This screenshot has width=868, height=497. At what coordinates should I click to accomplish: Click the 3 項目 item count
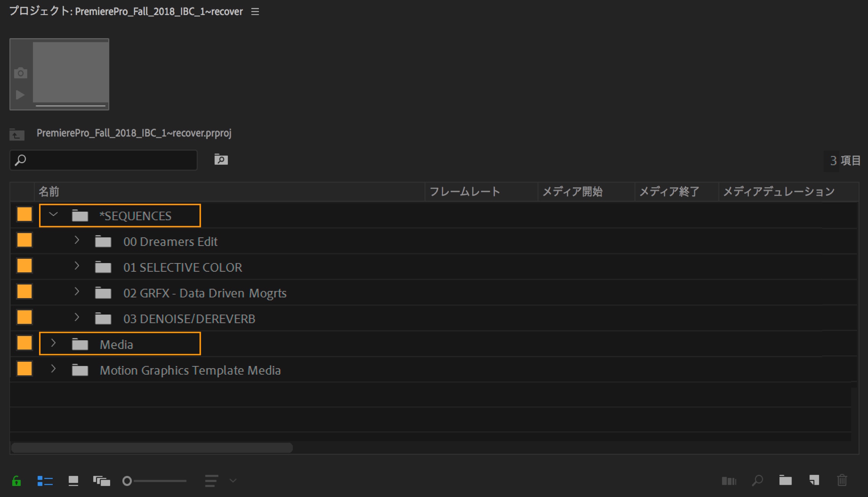845,161
